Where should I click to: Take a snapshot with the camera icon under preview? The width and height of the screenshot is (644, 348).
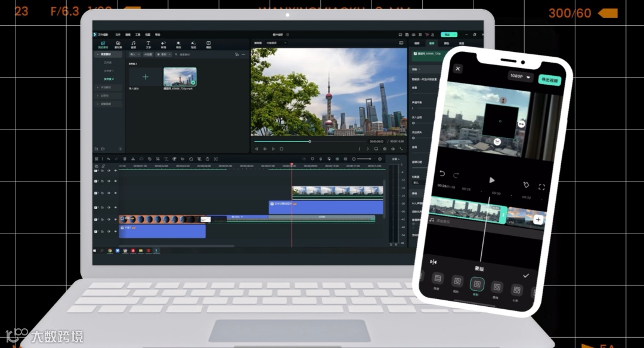385,149
